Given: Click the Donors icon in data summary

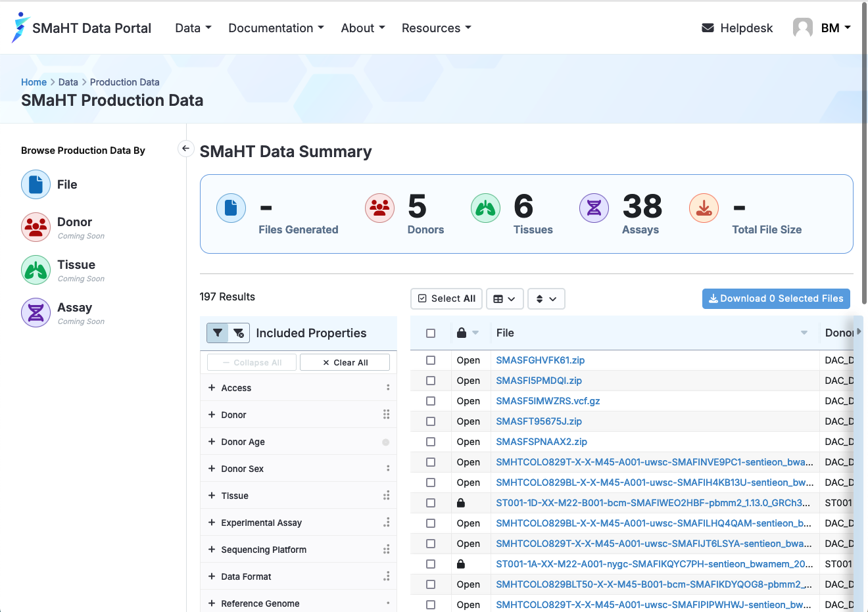Looking at the screenshot, I should point(379,208).
